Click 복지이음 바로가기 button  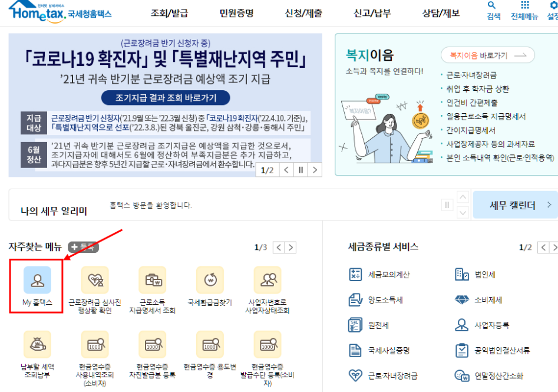point(487,55)
